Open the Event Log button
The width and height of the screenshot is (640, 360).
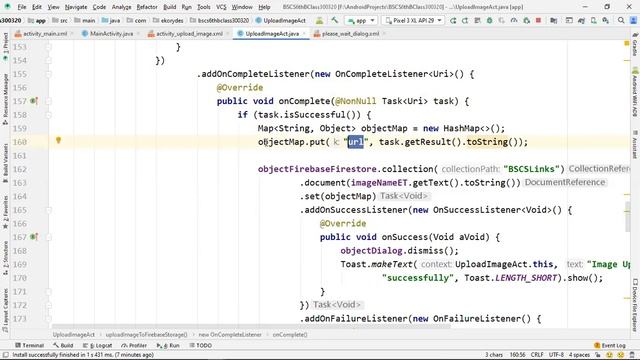pos(610,345)
